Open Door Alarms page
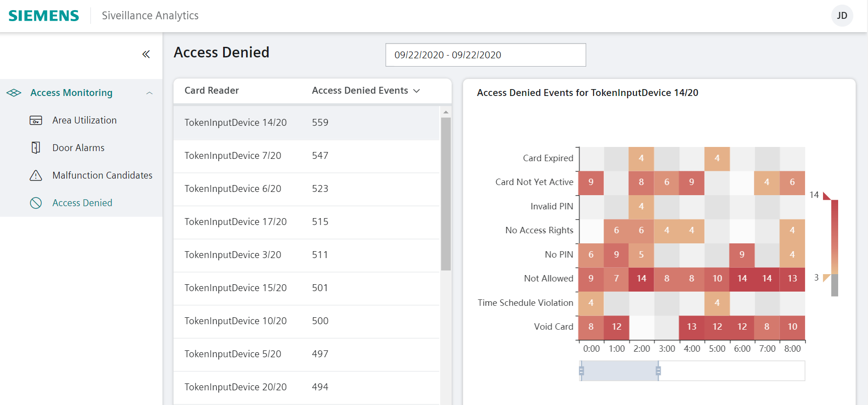The image size is (868, 405). pos(78,148)
